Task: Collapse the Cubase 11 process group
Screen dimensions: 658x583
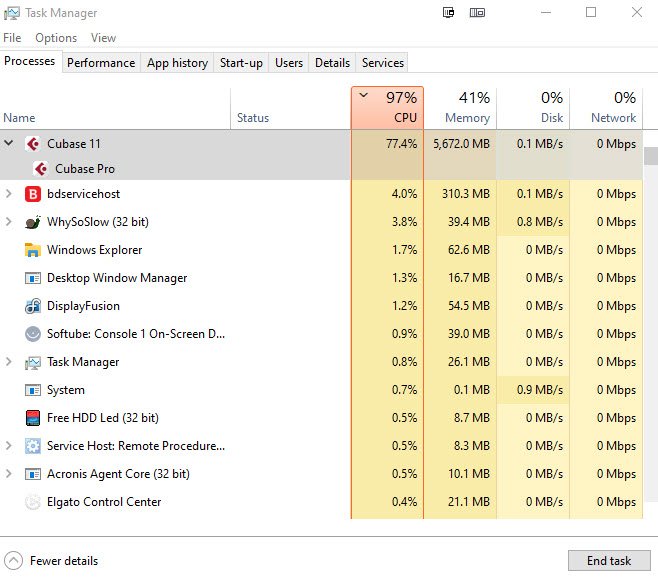Action: (x=8, y=144)
